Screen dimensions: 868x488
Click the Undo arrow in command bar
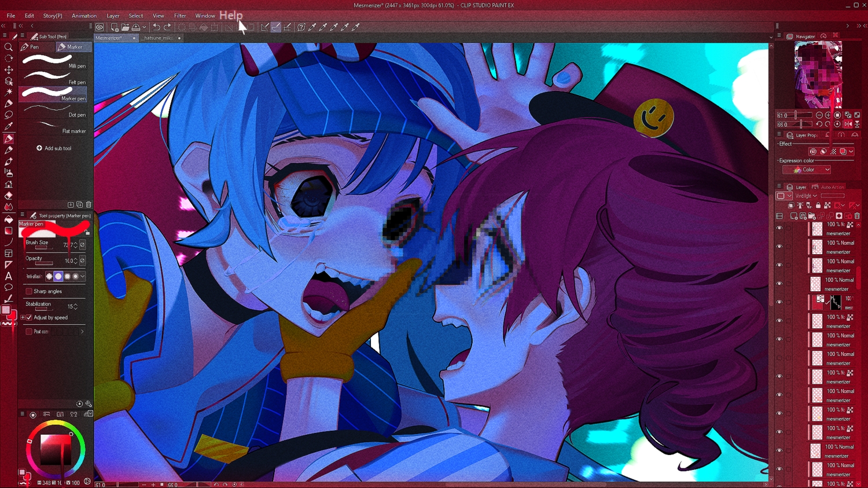pyautogui.click(x=156, y=27)
